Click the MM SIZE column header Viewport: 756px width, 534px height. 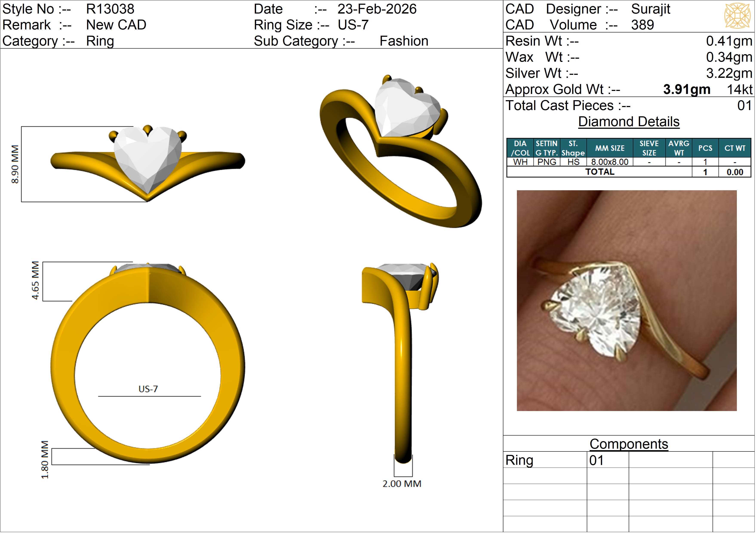(610, 149)
